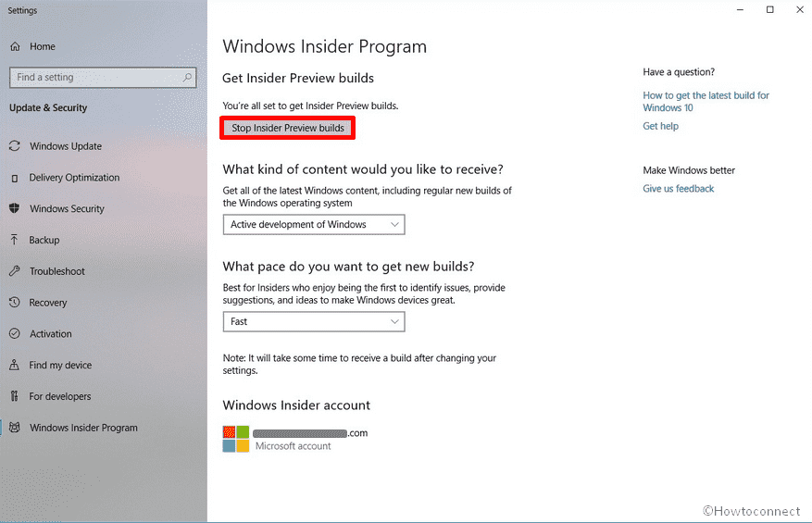Click the Windows Security shield icon
The image size is (812, 523).
(15, 208)
